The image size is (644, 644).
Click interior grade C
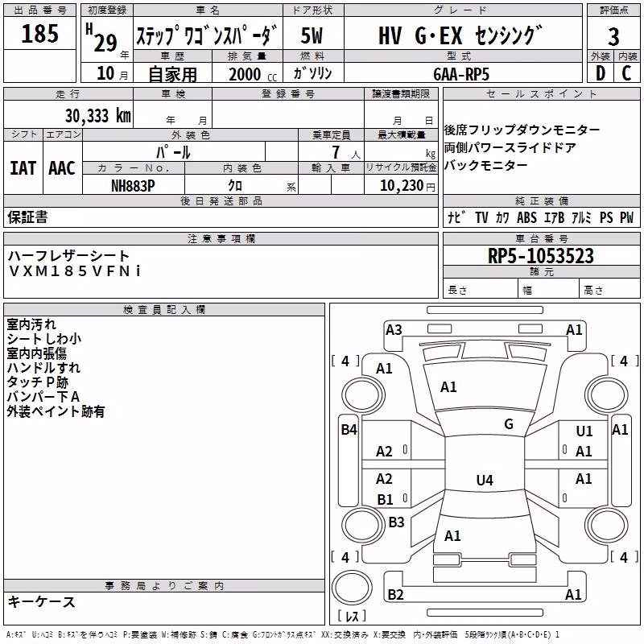coord(626,73)
